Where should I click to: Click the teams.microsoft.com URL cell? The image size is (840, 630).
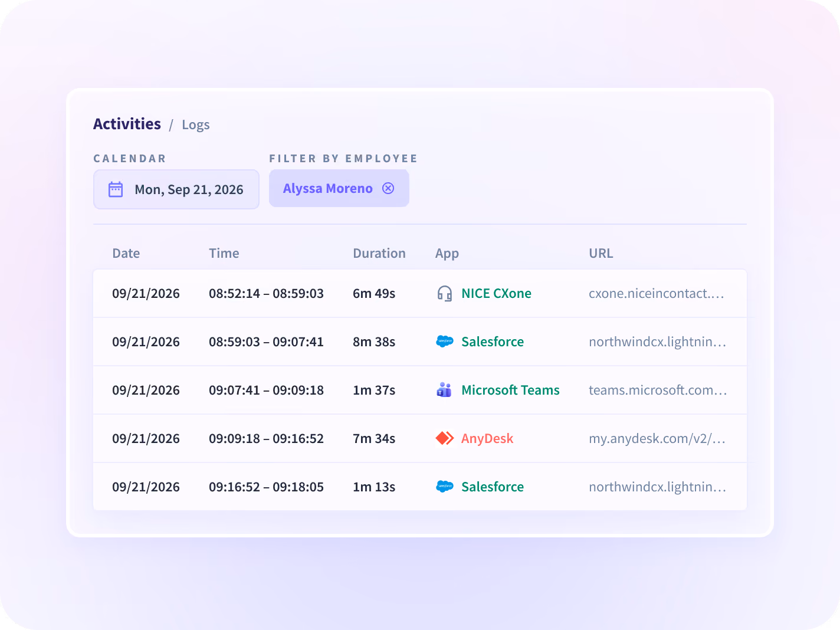click(x=658, y=390)
